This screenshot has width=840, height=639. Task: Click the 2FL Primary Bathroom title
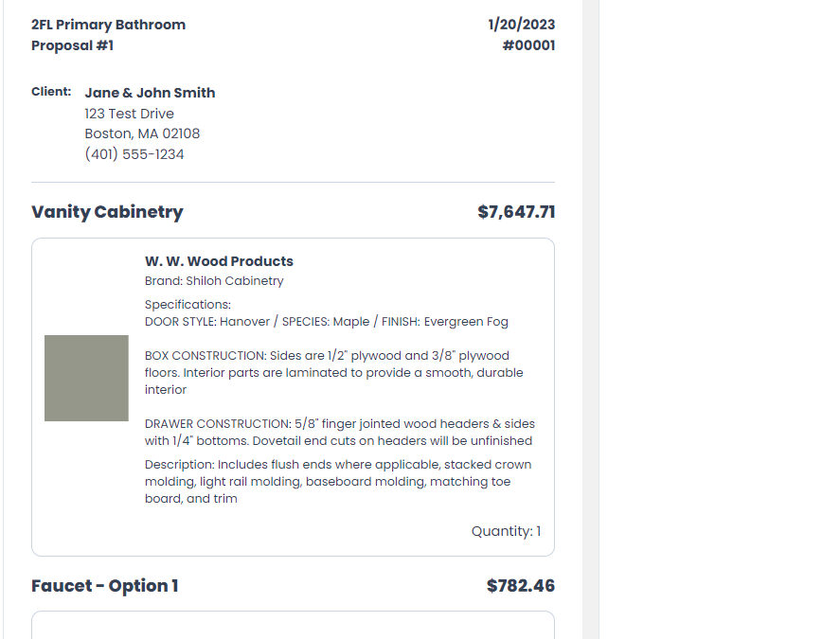pos(108,25)
